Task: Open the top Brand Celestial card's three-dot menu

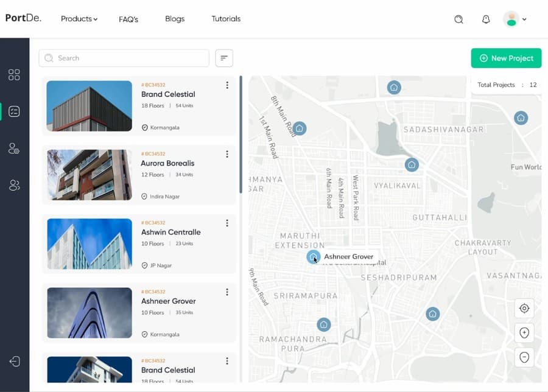Action: point(227,85)
